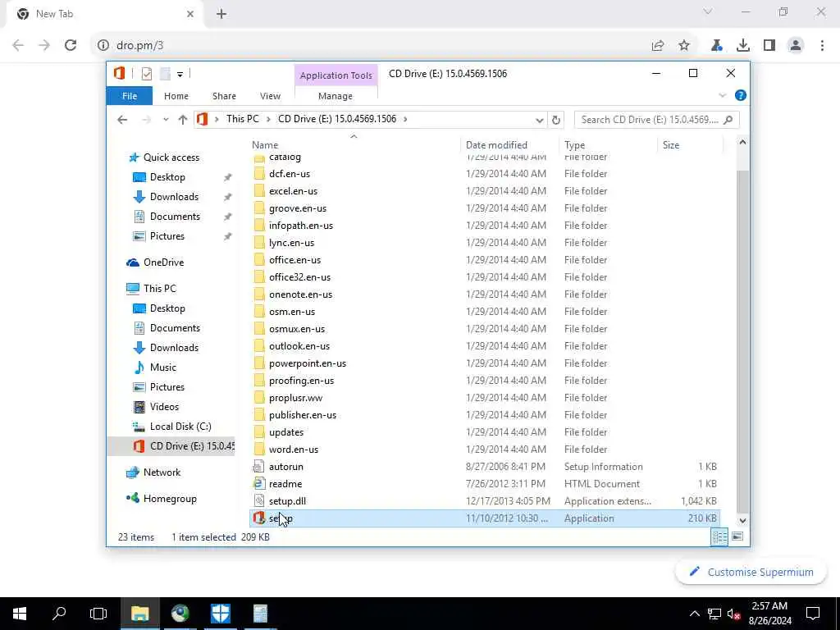
Task: Select the excel.en-us folder
Action: (x=293, y=190)
